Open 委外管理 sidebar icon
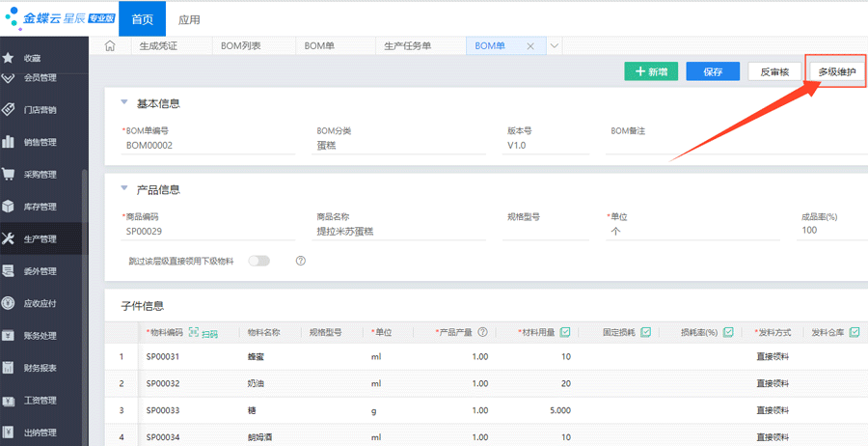Viewport: 868px width, 446px height. (x=8, y=271)
